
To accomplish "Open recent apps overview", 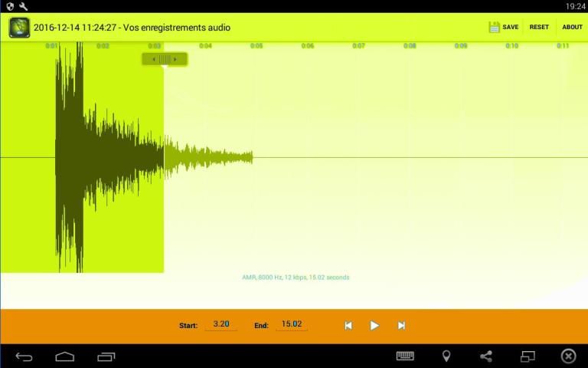I will (106, 356).
